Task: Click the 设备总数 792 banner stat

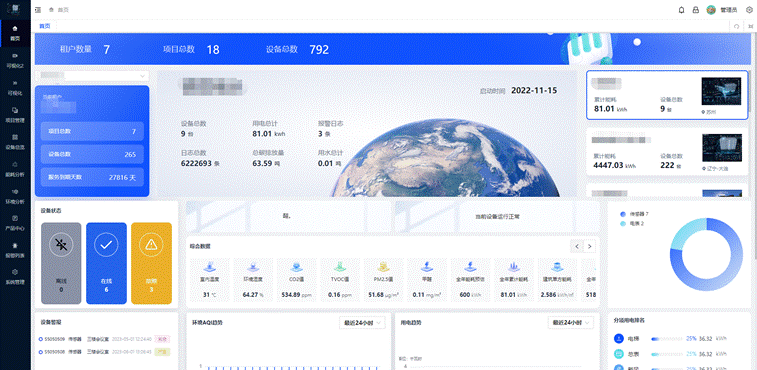Action: click(297, 49)
